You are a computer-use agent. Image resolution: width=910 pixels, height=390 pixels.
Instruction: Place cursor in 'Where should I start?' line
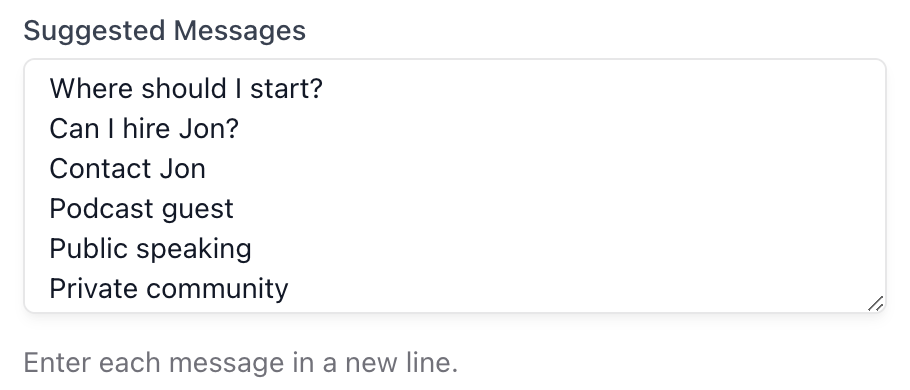pyautogui.click(x=186, y=89)
